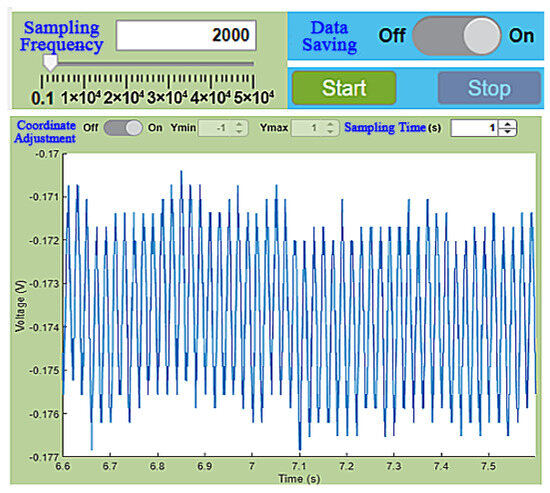550x493 pixels.
Task: Click the Sampling Time input field
Action: pyautogui.click(x=475, y=128)
